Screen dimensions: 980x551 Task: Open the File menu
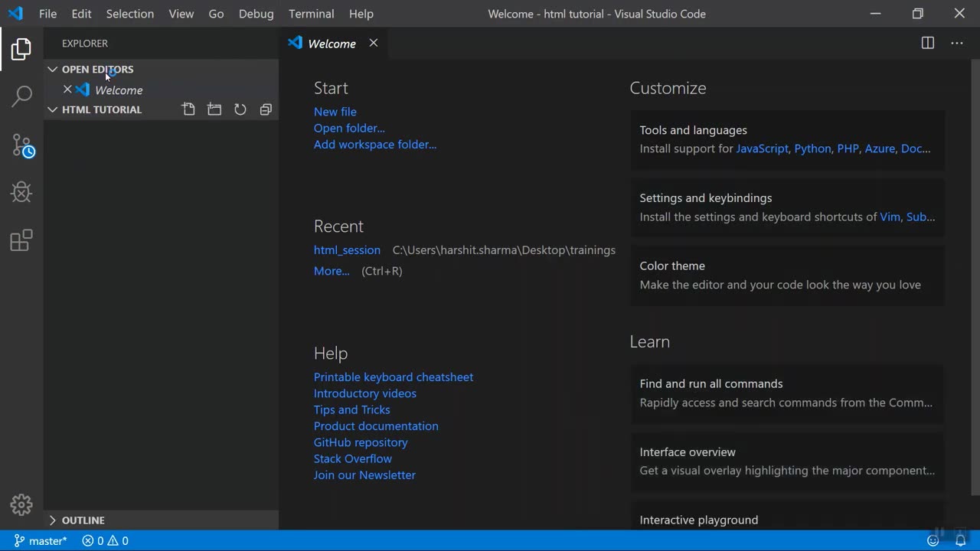pyautogui.click(x=47, y=14)
